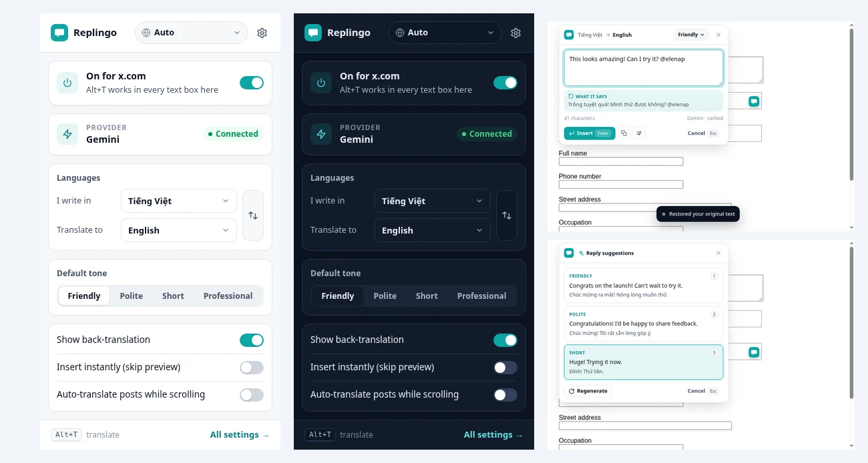Image resolution: width=868 pixels, height=463 pixels.
Task: Click Regenerate in Reply suggestions popup
Action: [x=588, y=391]
